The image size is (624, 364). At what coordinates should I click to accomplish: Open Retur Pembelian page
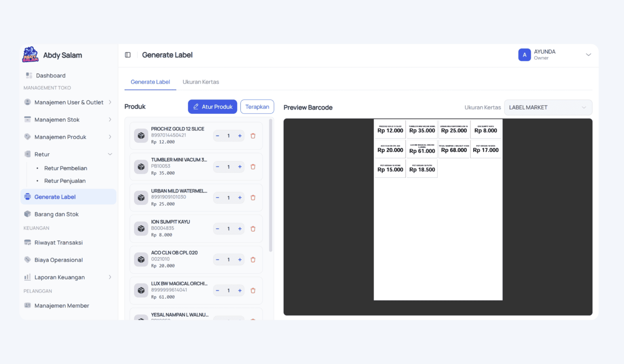click(66, 168)
